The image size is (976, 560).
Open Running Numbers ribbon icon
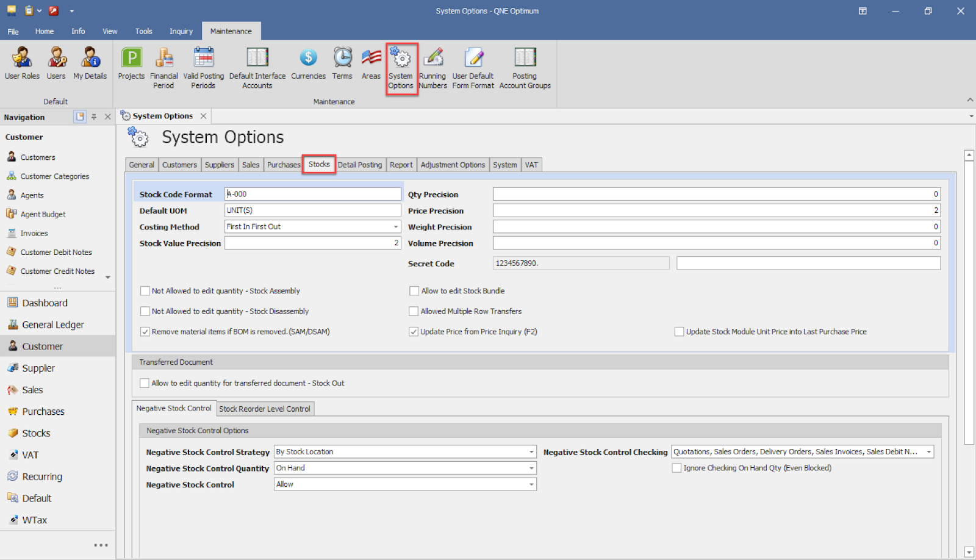coord(433,68)
